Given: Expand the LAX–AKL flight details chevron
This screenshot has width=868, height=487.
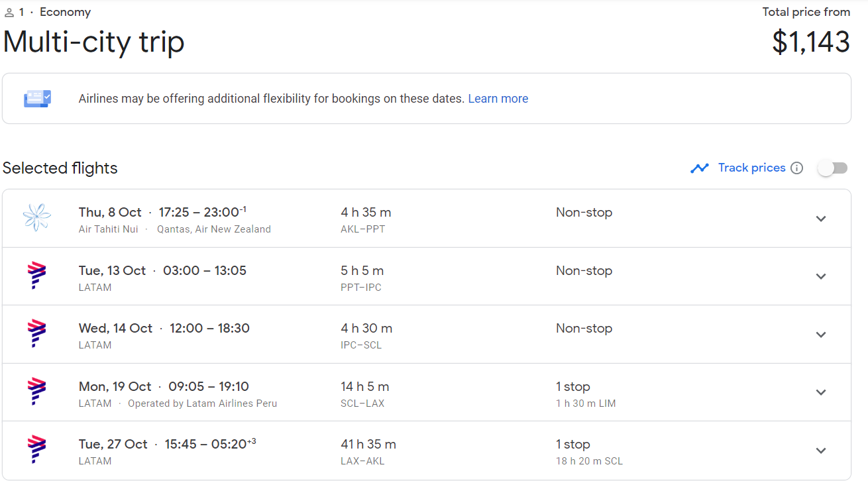Looking at the screenshot, I should click(821, 451).
